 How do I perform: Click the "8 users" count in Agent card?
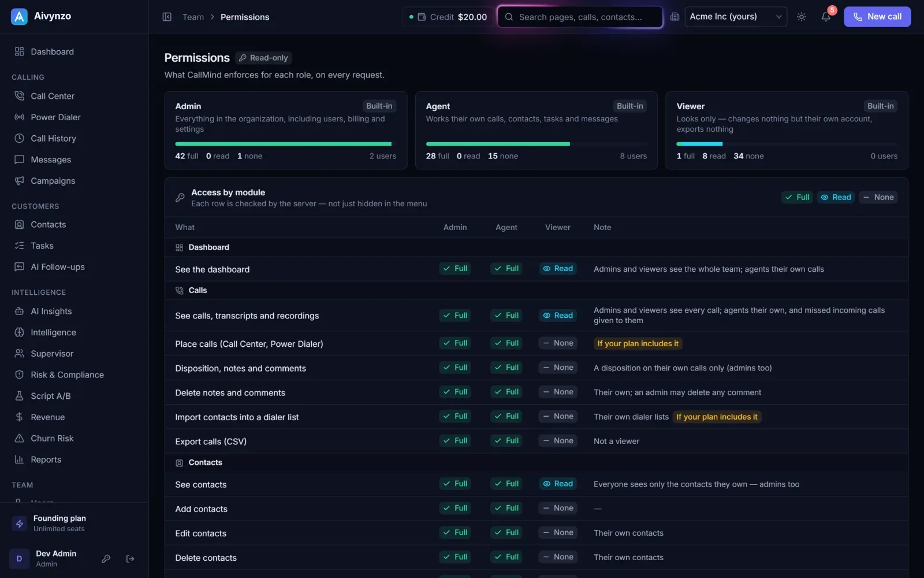[x=634, y=156]
